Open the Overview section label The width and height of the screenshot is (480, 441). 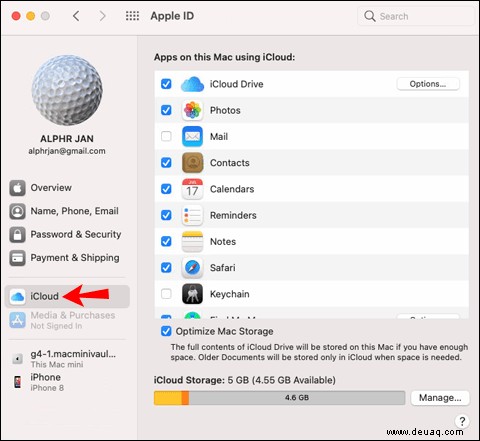[x=51, y=188]
